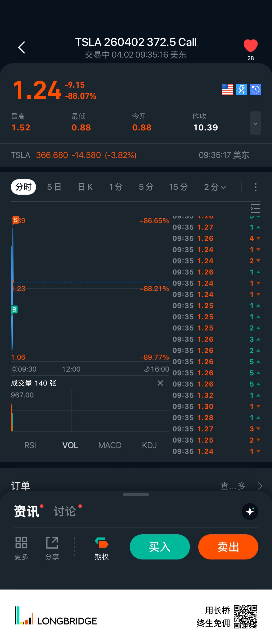
Task: Select the KDJ indicator
Action: (149, 445)
